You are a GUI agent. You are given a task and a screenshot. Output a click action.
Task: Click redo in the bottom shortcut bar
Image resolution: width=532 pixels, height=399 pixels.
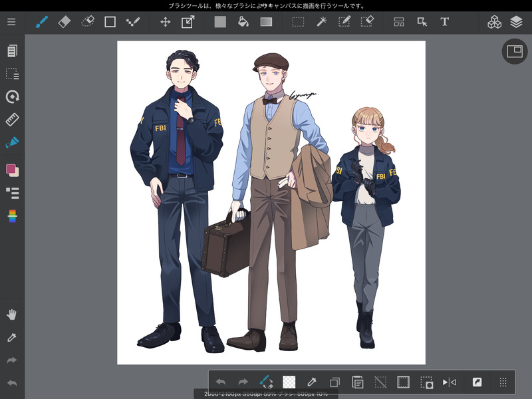(x=243, y=382)
